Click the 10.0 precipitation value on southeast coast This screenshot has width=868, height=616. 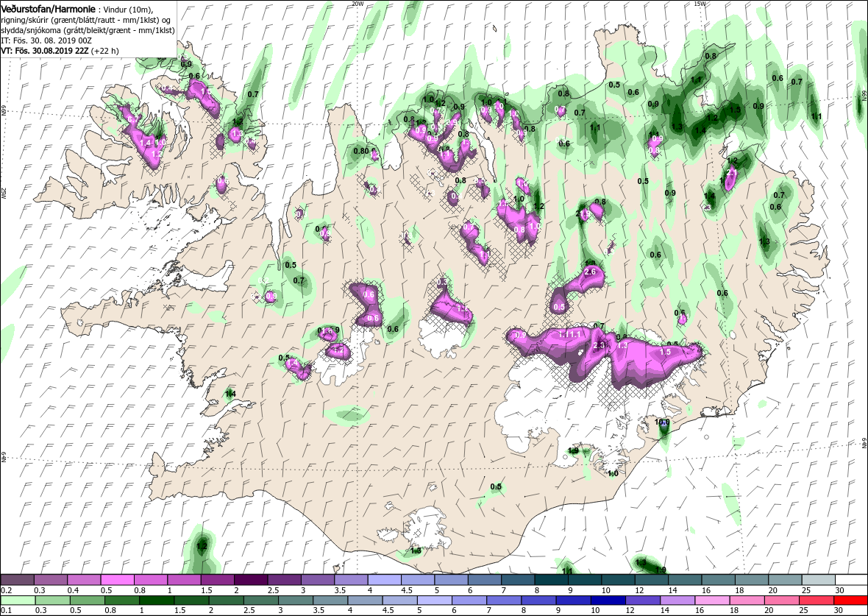coord(662,422)
